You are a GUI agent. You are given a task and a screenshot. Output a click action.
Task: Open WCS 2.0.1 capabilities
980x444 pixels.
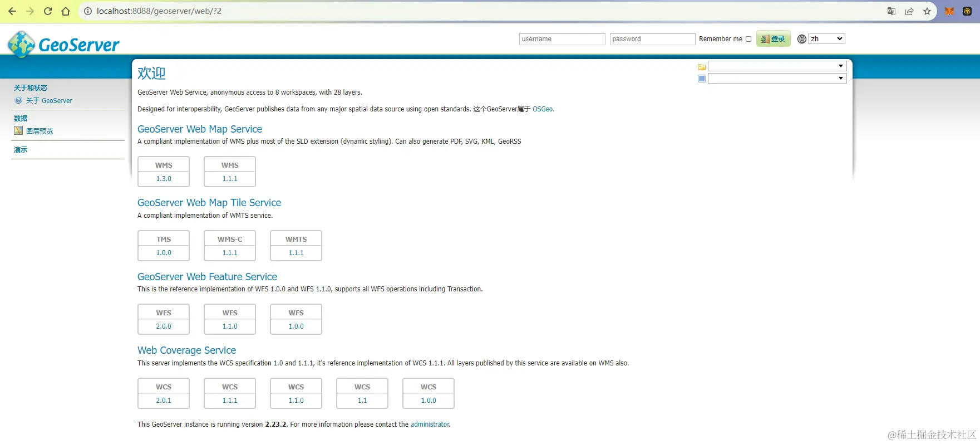coord(164,401)
